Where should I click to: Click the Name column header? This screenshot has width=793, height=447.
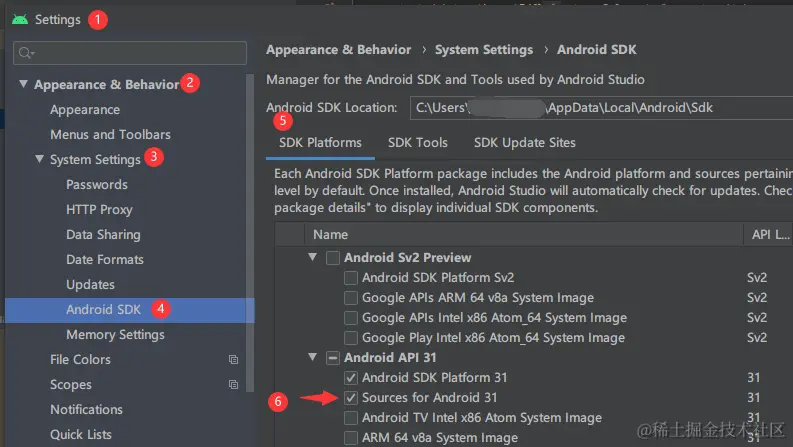[524, 235]
